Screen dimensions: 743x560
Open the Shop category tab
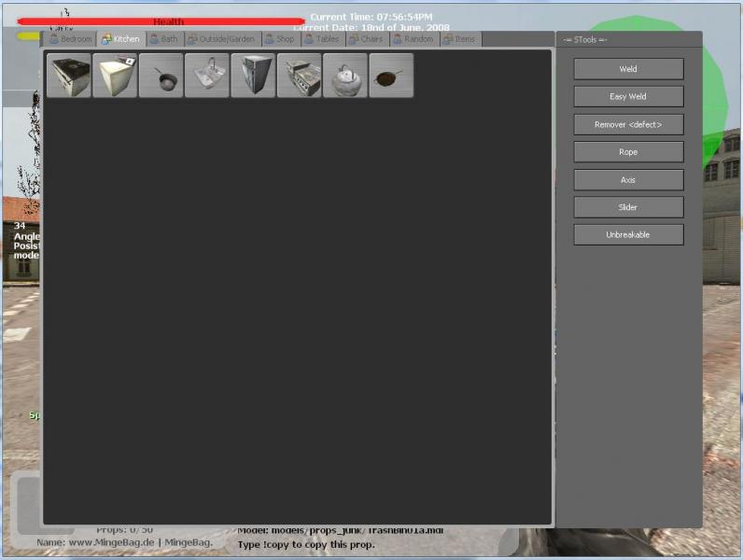(x=279, y=39)
